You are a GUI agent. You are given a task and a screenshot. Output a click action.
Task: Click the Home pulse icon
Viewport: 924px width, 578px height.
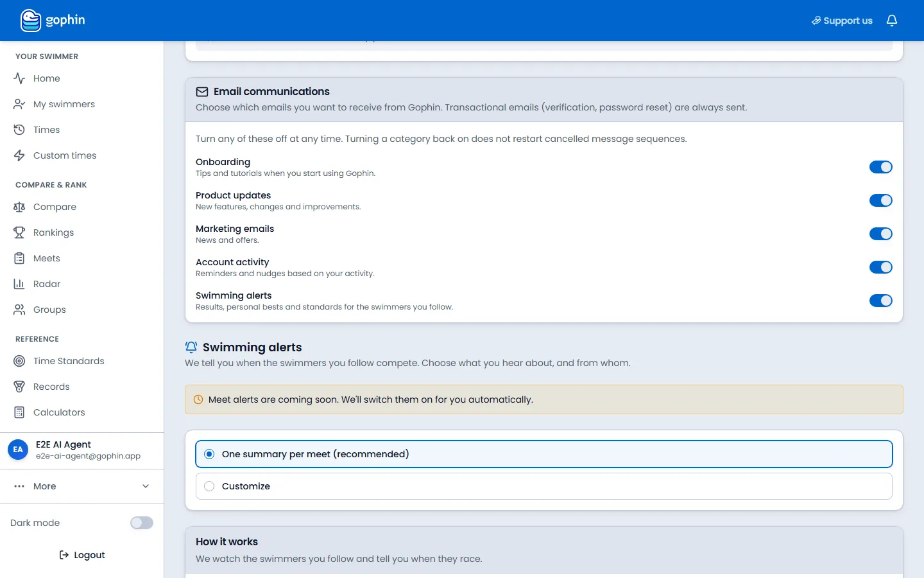pyautogui.click(x=19, y=78)
